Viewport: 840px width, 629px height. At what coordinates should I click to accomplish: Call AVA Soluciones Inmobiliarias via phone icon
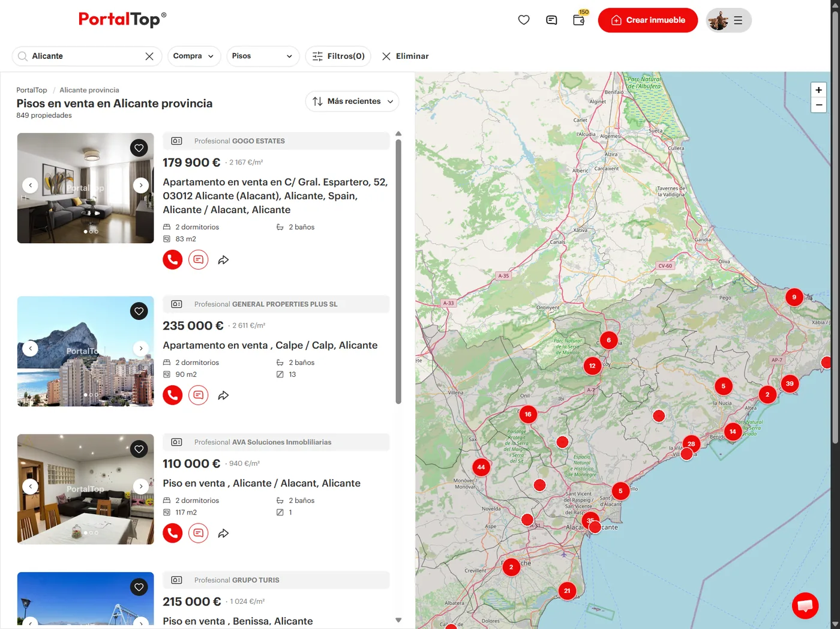click(173, 533)
